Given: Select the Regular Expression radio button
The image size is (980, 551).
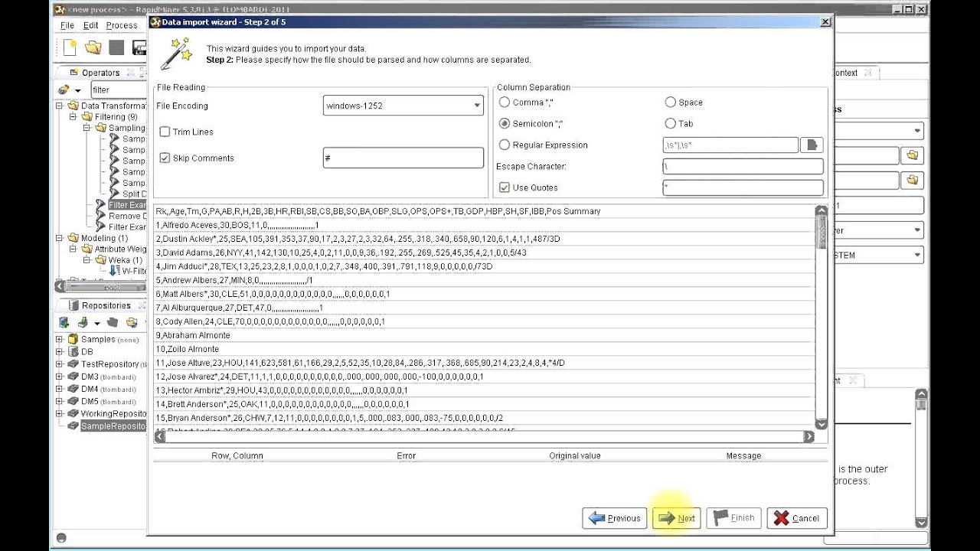Looking at the screenshot, I should [504, 145].
